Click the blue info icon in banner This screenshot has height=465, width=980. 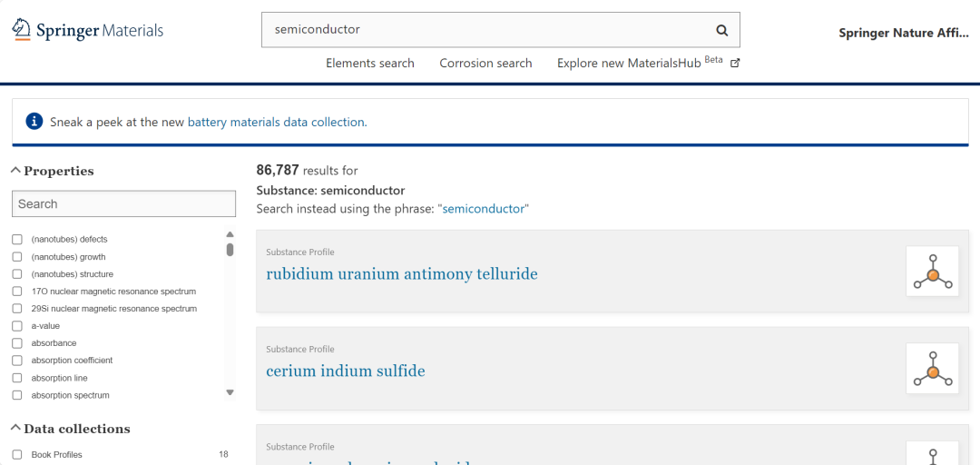tap(34, 122)
